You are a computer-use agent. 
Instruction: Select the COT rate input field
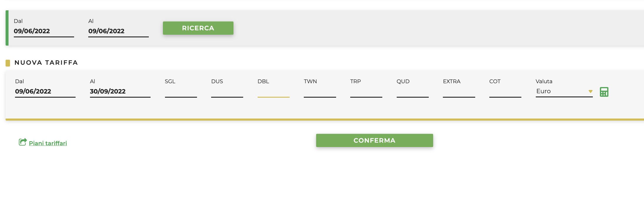coord(505,92)
